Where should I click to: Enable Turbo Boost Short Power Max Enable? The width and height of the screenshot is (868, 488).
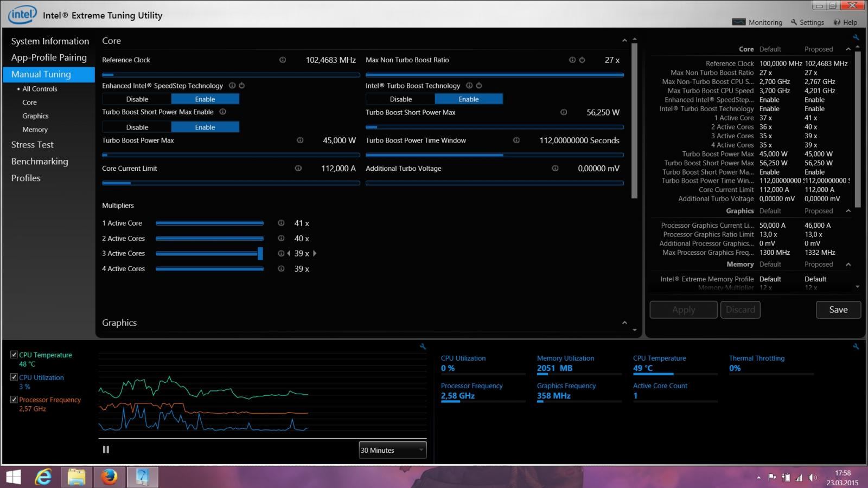click(x=205, y=127)
